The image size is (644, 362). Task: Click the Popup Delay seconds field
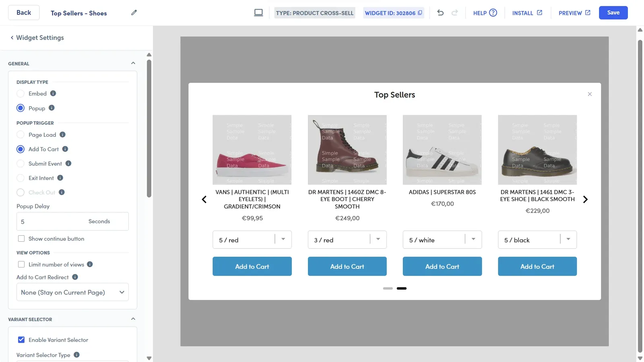pos(72,221)
